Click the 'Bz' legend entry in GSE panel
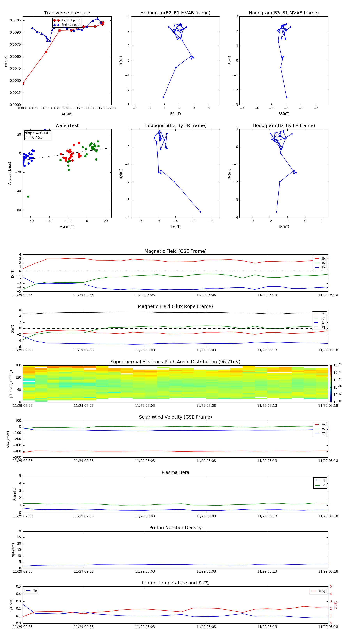Viewport: 351px width, 644px height. tap(320, 267)
